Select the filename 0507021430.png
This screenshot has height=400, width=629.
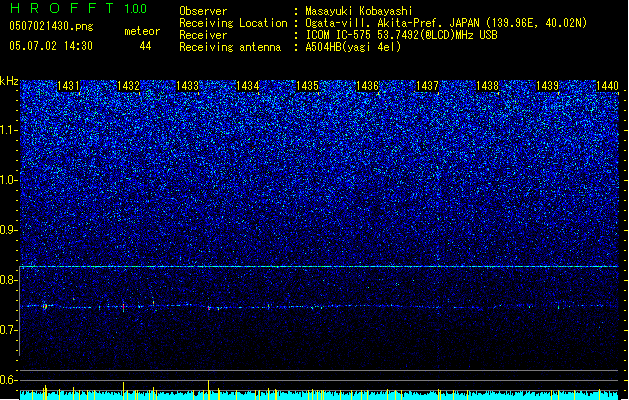pyautogui.click(x=51, y=26)
